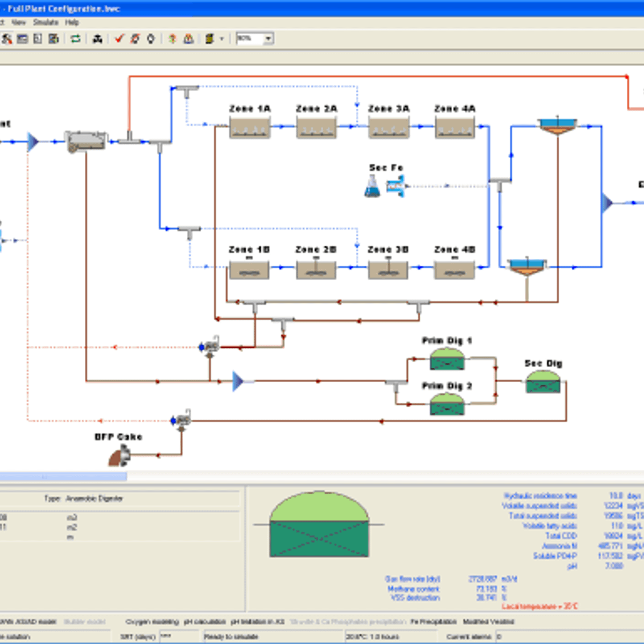This screenshot has width=644, height=644.
Task: Open the zoom percentage dropdown
Action: [x=268, y=39]
